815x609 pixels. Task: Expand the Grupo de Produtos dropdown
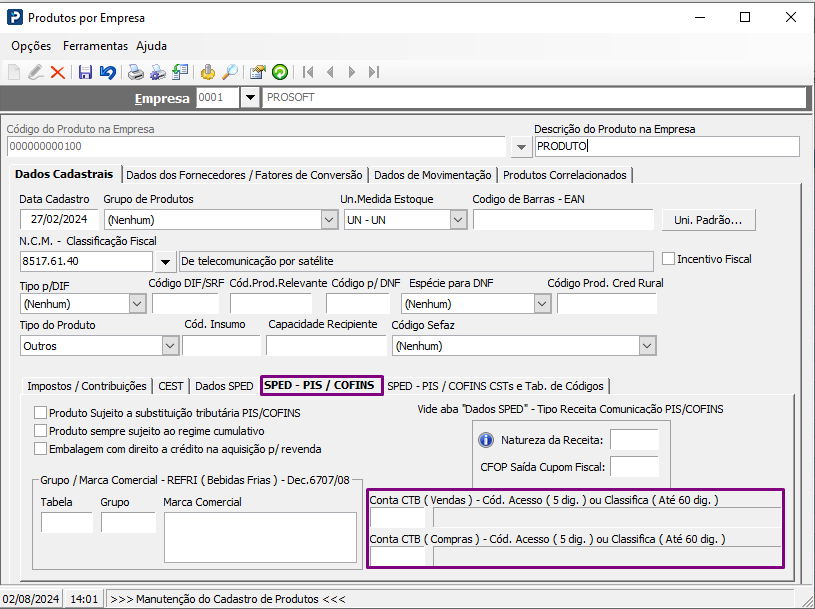329,220
